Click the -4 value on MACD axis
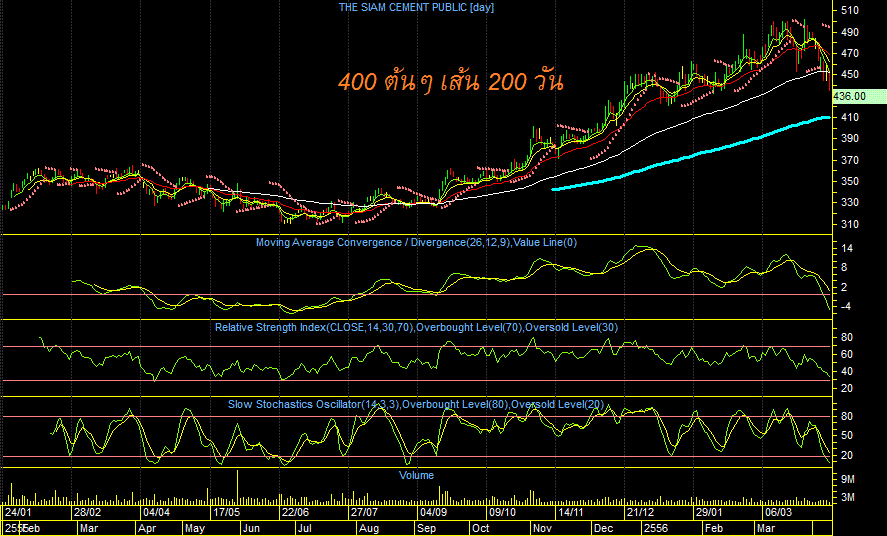 [847, 306]
